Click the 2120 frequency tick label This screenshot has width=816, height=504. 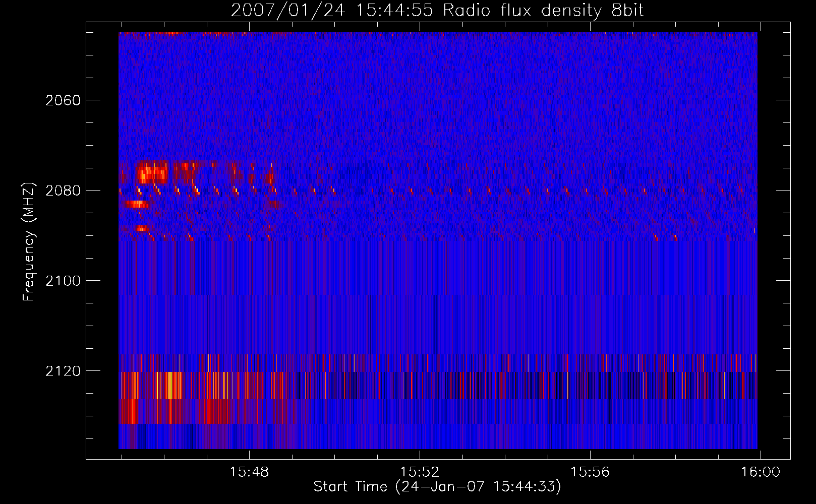click(63, 371)
